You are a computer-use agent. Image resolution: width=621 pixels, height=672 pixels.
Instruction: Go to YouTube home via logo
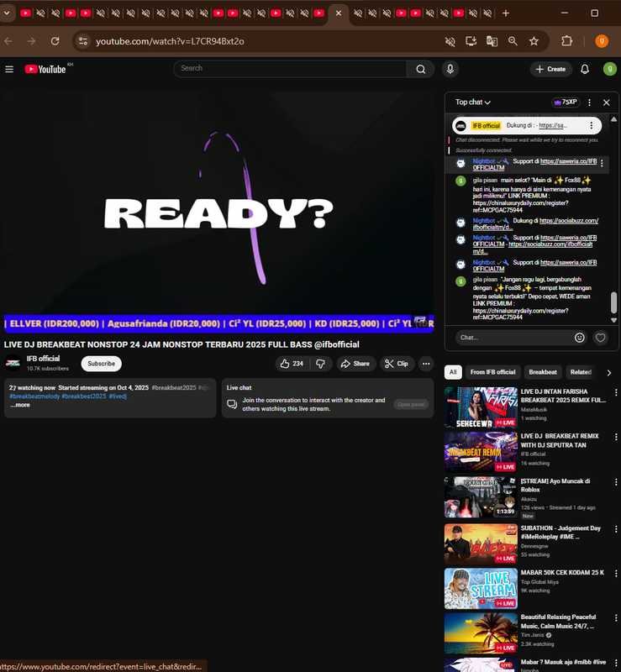(x=45, y=69)
